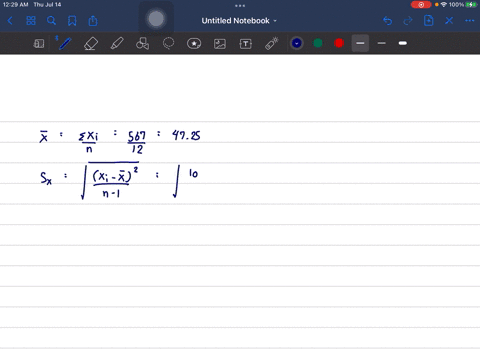Select the Image insert tool
Viewport: 480px width, 360px height.
click(220, 44)
